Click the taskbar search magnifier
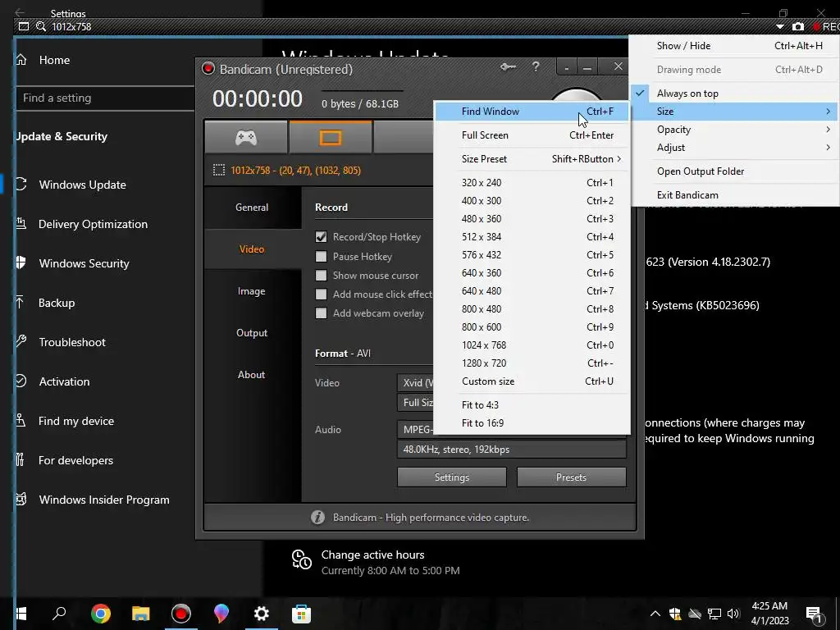840x630 pixels. pos(59,614)
